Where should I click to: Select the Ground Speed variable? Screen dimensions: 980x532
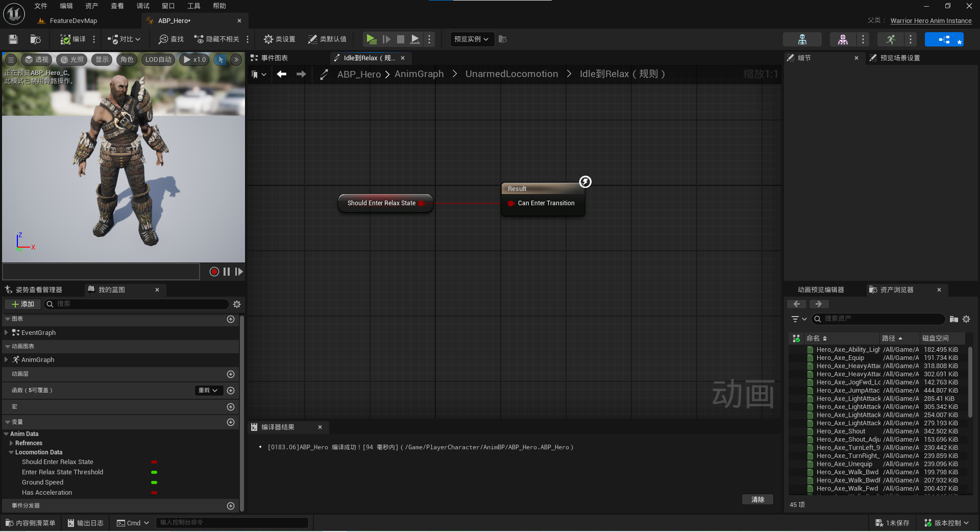(x=43, y=482)
